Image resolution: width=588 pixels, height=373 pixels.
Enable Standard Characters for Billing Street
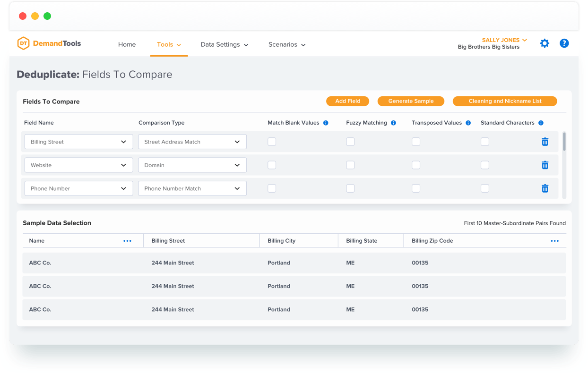(x=485, y=142)
